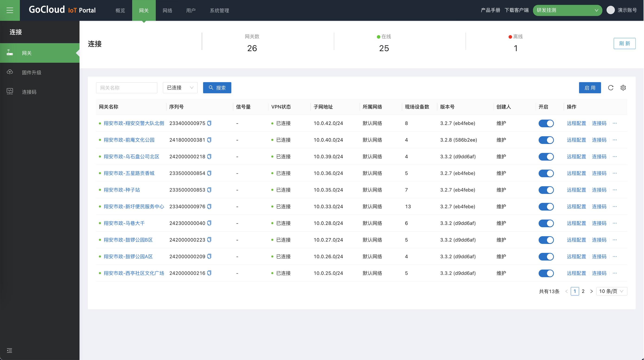Toggle switch for 翔安市政-鼓锣公园A区
This screenshot has width=644, height=360.
(546, 256)
